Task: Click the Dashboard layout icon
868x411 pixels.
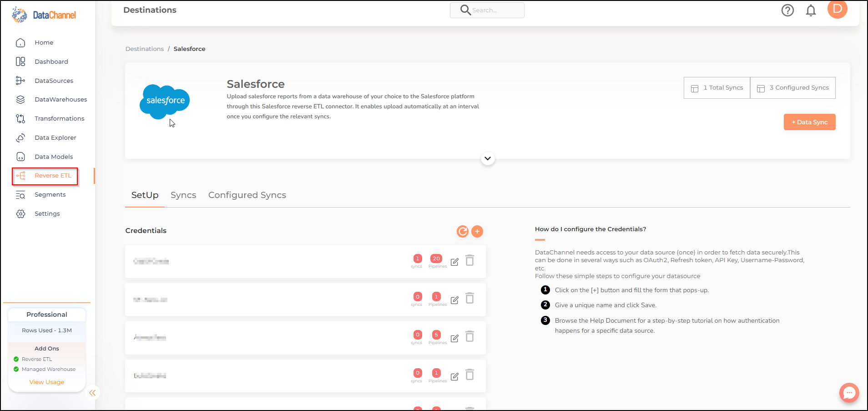Action: click(20, 61)
